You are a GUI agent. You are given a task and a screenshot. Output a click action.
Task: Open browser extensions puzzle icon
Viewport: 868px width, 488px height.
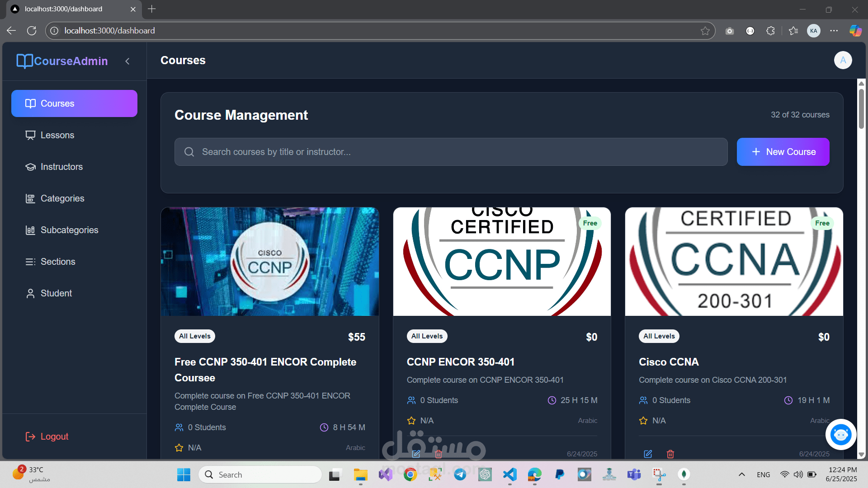(771, 31)
